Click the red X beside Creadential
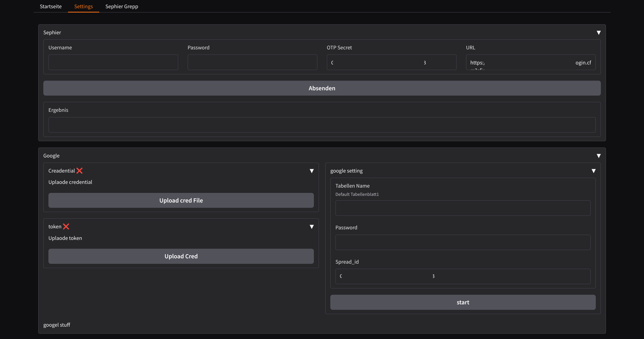Viewport: 644px width, 339px height. [x=80, y=171]
